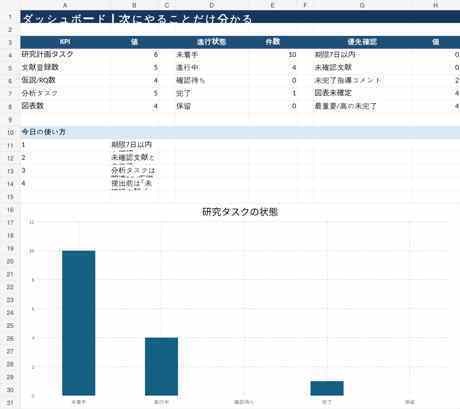Viewport: 460px width, 409px height.
Task: Select column B header
Action: pos(134,5)
